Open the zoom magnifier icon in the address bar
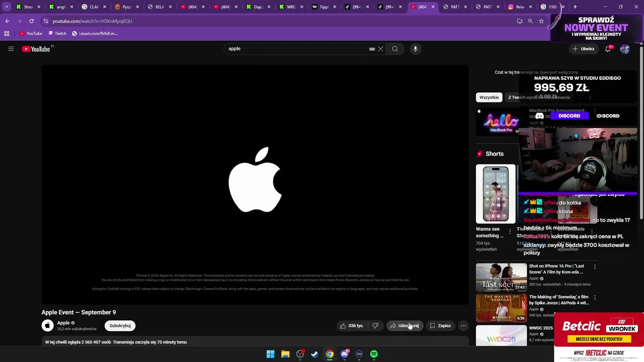The image size is (644, 362). coord(530,21)
